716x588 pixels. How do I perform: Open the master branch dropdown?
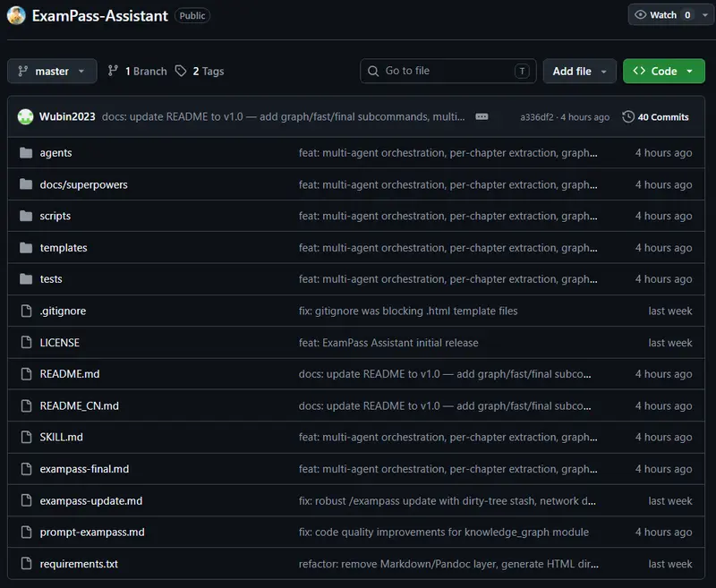[x=52, y=71]
